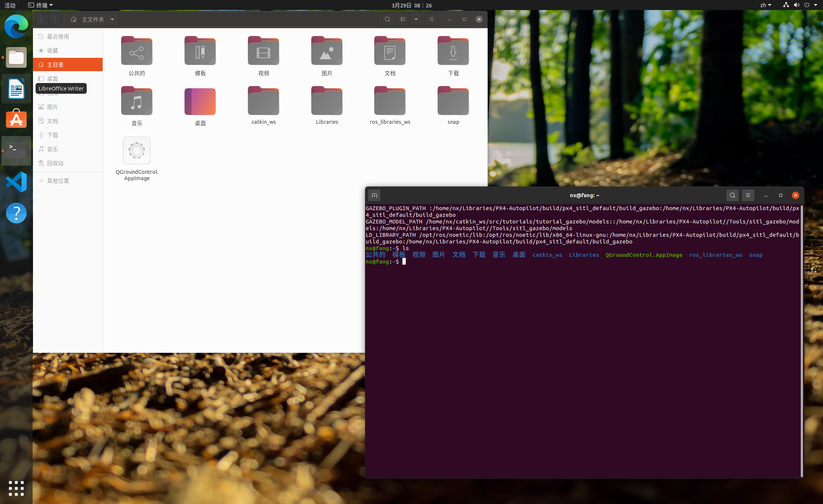Select the QGroundControl.AppImage file
This screenshot has height=504, width=823.
pos(137,159)
